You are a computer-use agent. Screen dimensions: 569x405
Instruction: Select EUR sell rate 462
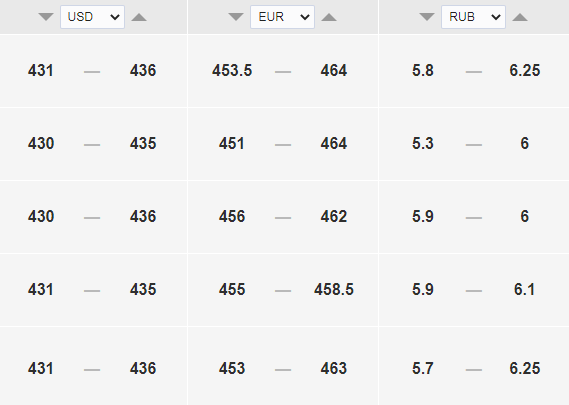point(334,217)
